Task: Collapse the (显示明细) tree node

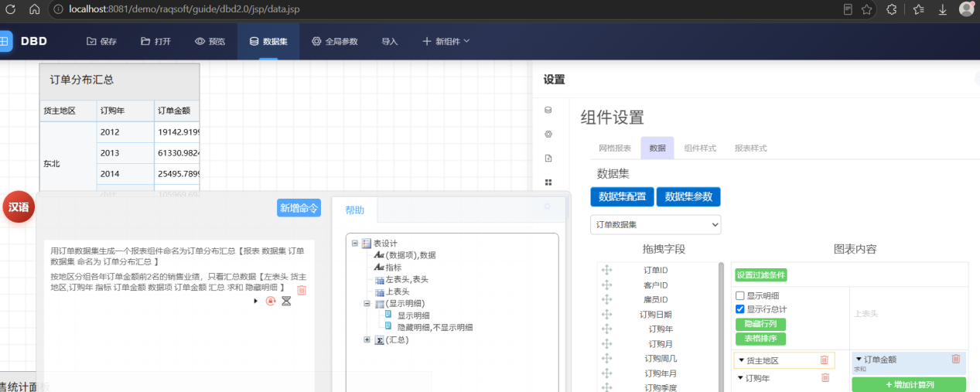Action: (367, 303)
